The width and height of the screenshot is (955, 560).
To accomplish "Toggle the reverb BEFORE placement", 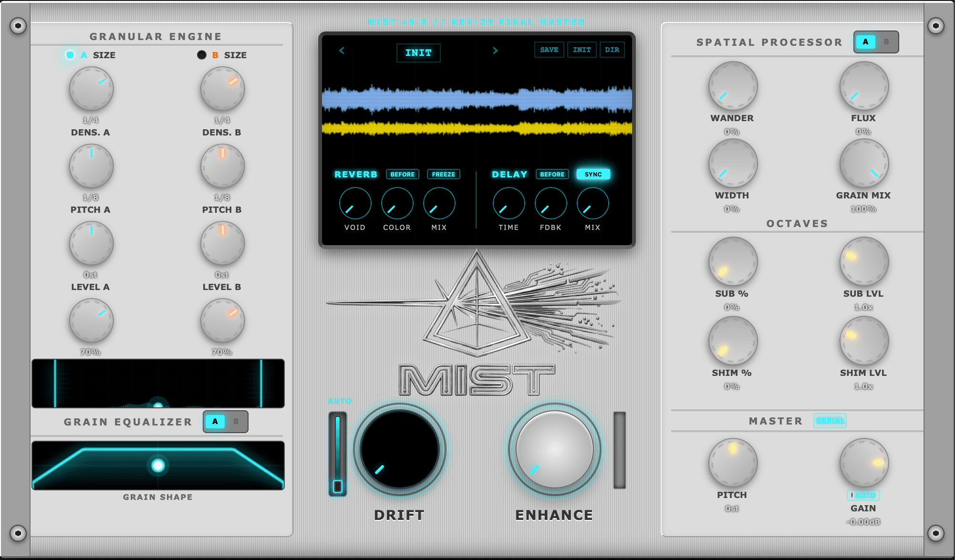I will click(402, 174).
